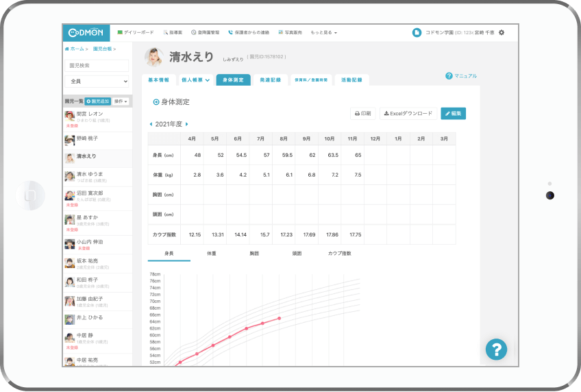This screenshot has width=581, height=392.
Task: Click the blue help question mark bubble
Action: click(x=496, y=350)
